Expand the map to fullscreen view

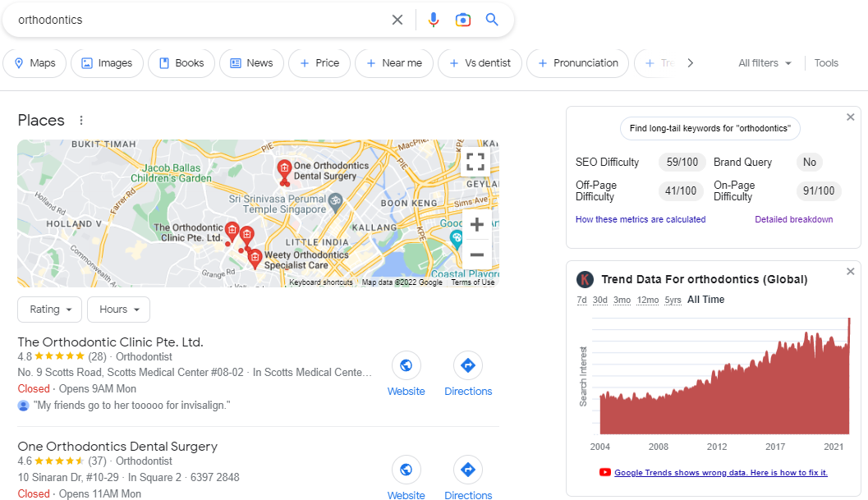(475, 162)
